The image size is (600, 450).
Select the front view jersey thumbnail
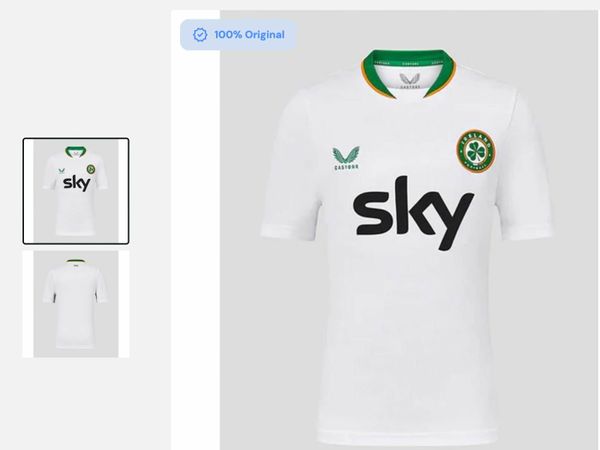click(x=76, y=191)
